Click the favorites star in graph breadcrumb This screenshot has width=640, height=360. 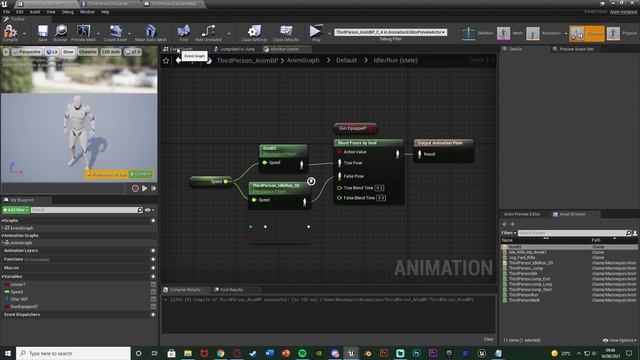coord(166,60)
